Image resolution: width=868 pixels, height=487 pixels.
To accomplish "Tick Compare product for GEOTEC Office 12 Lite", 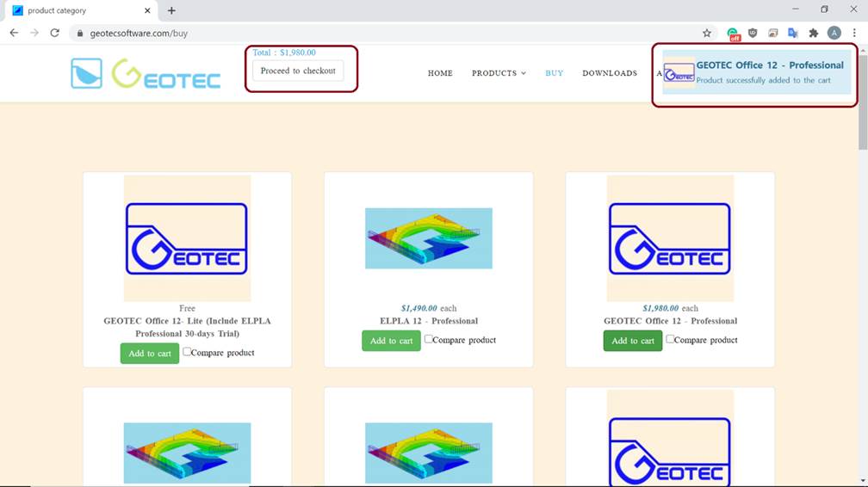I will coord(187,351).
